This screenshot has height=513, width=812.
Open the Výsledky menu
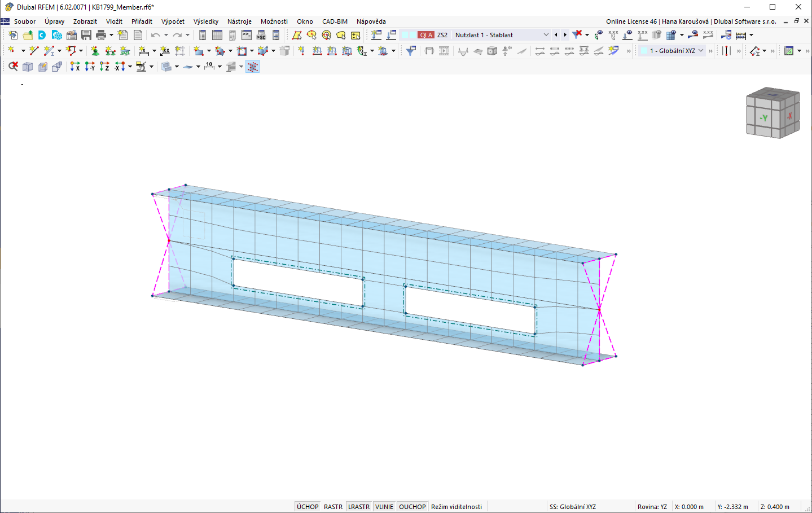[206, 21]
